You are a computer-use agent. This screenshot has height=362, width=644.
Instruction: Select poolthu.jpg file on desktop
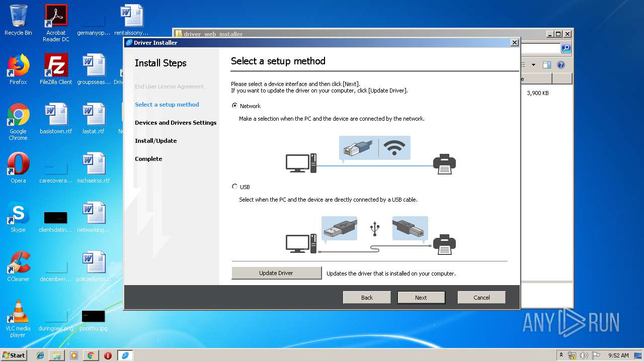click(94, 320)
